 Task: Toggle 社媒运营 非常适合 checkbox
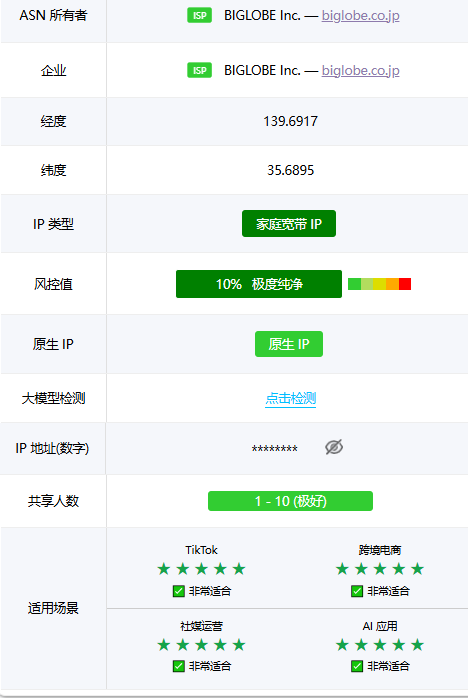[x=179, y=666]
